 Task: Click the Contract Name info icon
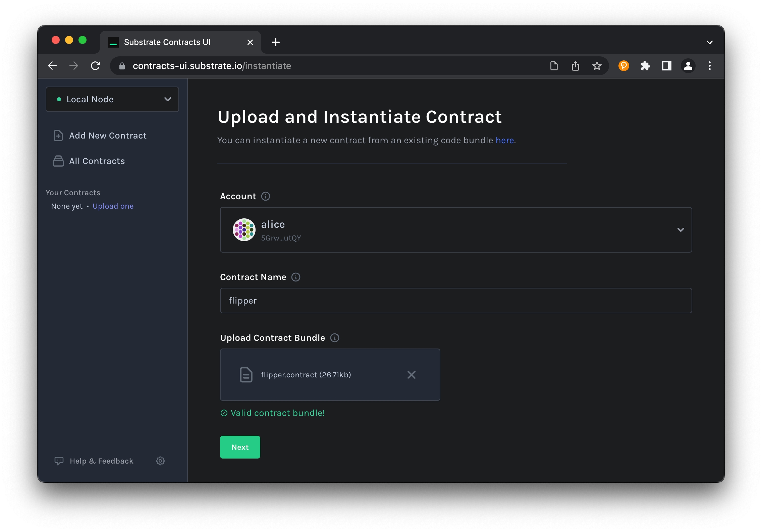[x=296, y=277]
